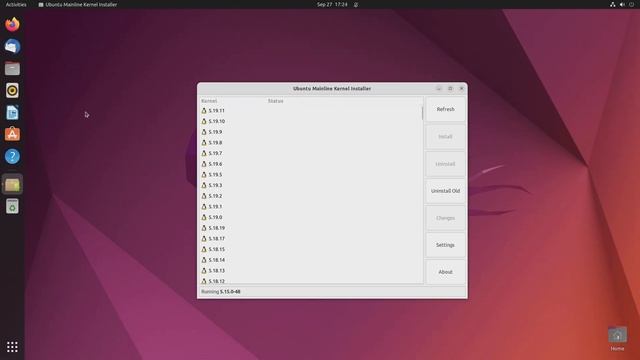This screenshot has width=640, height=360.
Task: Click the running kernel 5.15.0-48 status text
Action: coord(221,292)
